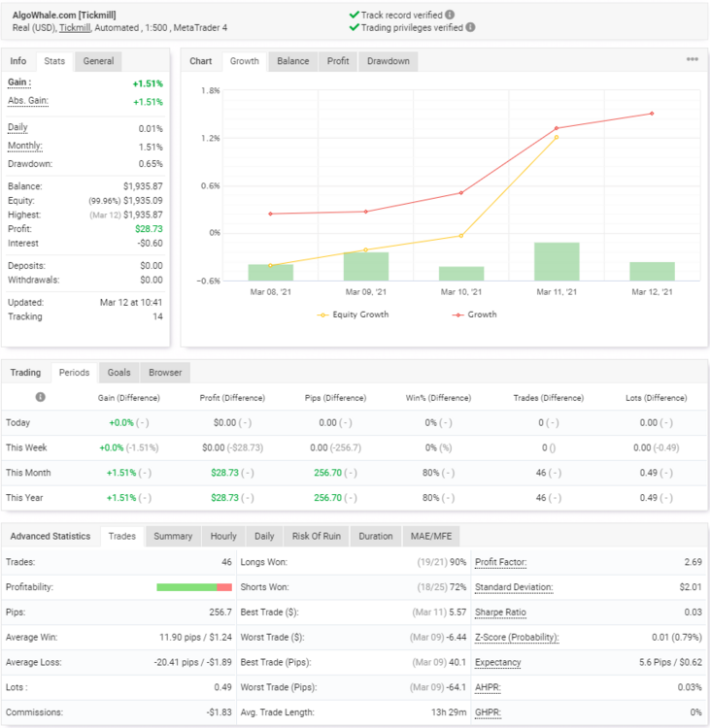
Task: Click the info icon in Periods table header
Action: [x=41, y=397]
